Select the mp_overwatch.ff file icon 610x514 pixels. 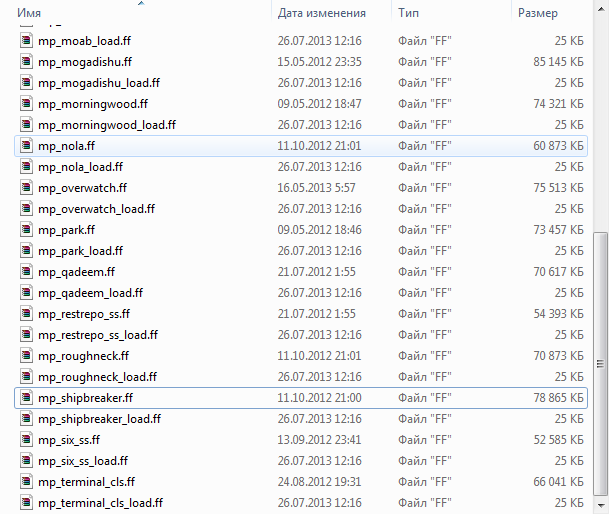[x=26, y=188]
